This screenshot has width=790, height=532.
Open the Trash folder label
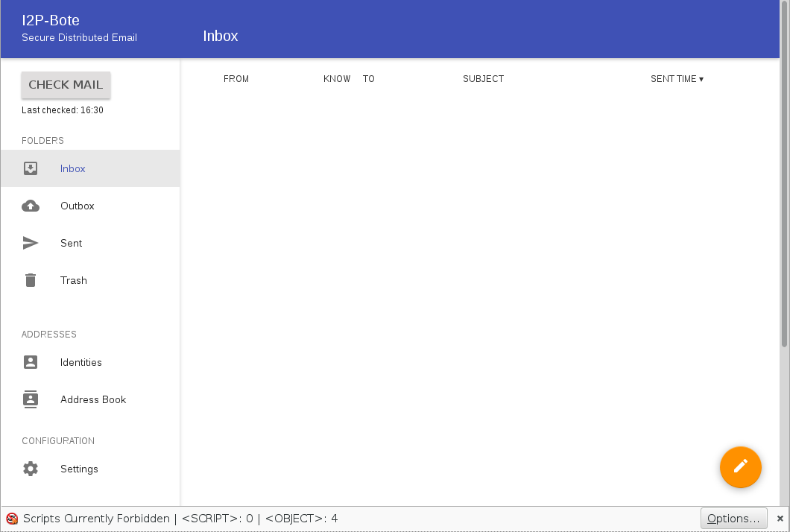click(x=74, y=281)
